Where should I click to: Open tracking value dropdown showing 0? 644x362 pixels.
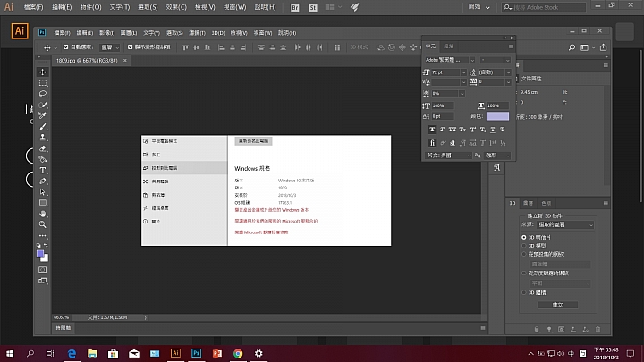point(508,82)
